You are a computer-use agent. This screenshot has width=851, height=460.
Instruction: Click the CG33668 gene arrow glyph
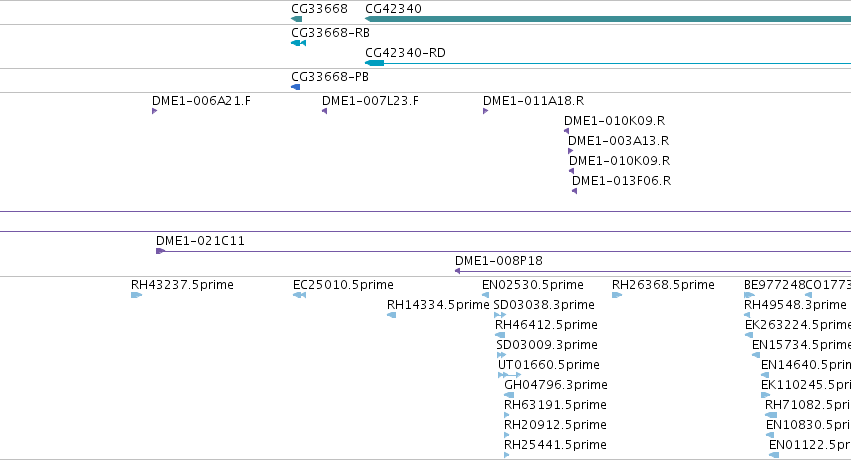point(296,19)
